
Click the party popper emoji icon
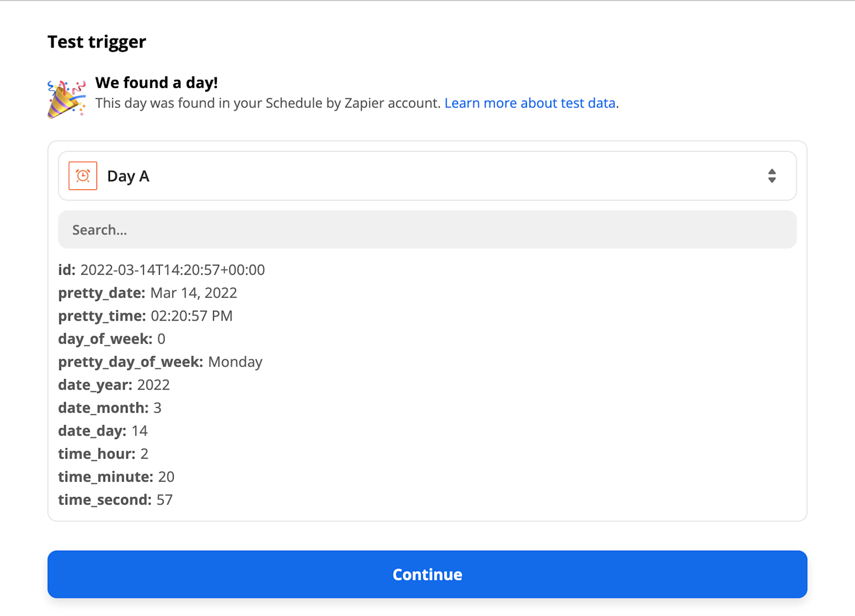(67, 98)
